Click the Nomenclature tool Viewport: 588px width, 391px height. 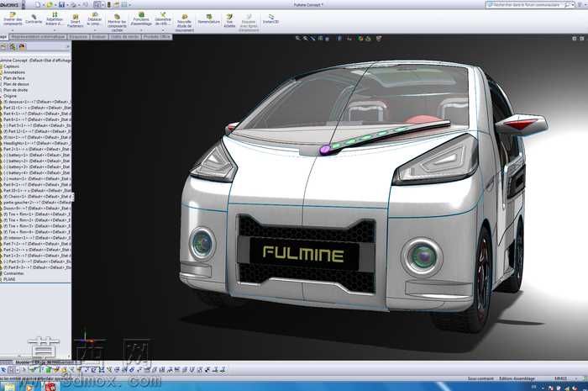[x=209, y=19]
